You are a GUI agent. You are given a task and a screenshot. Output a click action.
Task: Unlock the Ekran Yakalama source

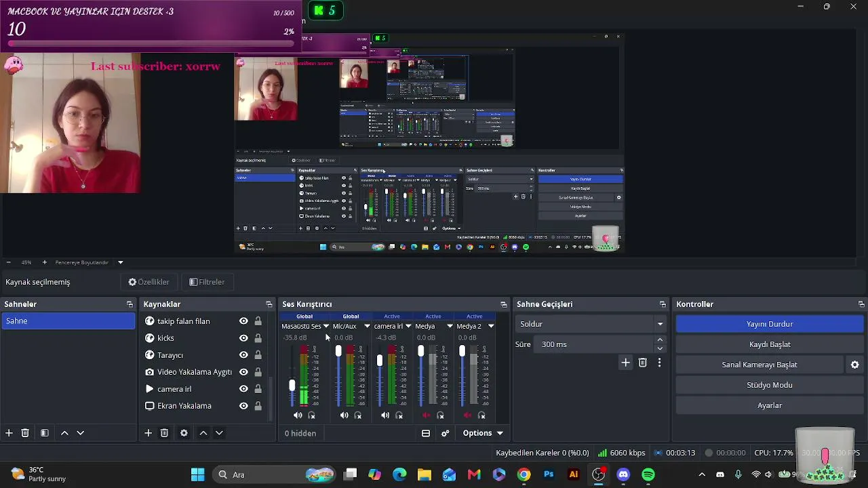(258, 406)
